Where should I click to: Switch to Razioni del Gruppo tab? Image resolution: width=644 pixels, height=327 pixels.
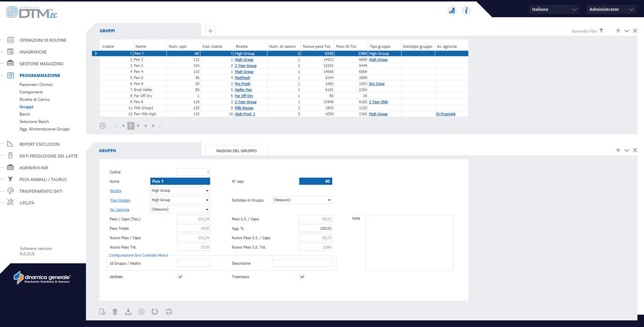point(237,151)
